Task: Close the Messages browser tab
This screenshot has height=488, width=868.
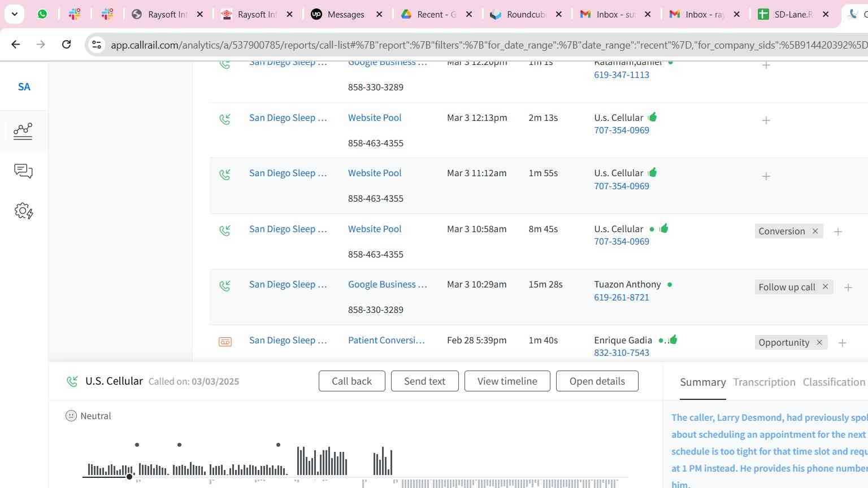Action: 379,14
